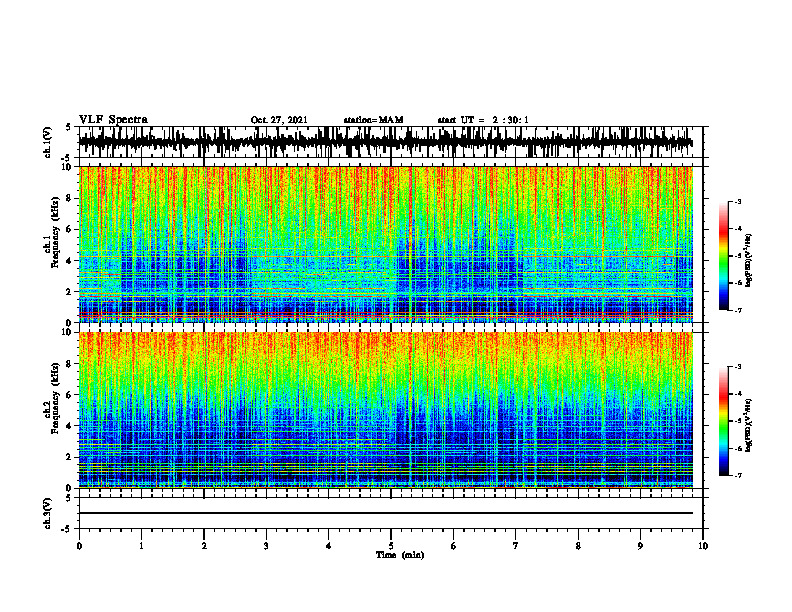Click the flat ch.3 voltage line
792x612 pixels.
tap(385, 513)
